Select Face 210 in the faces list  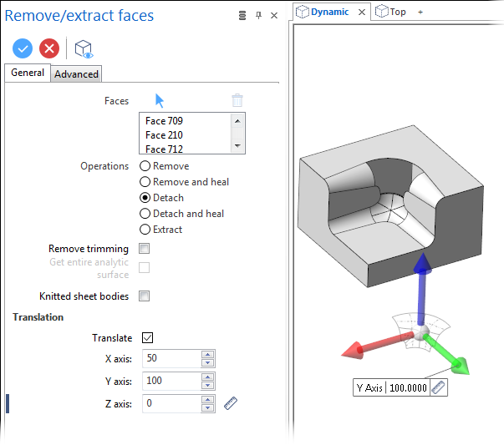pyautogui.click(x=164, y=135)
